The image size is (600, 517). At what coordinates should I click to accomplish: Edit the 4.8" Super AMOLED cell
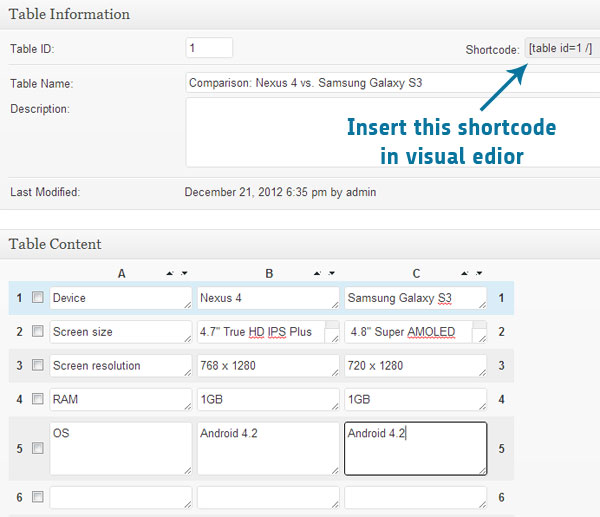tap(416, 332)
